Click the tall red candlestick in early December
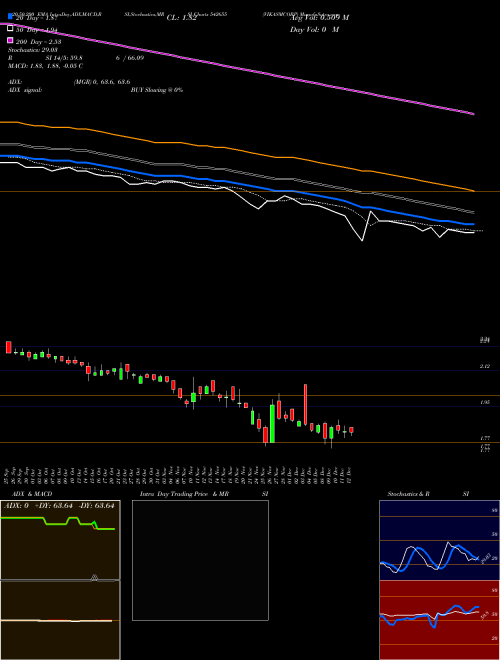The width and height of the screenshot is (500, 660). coord(306,404)
